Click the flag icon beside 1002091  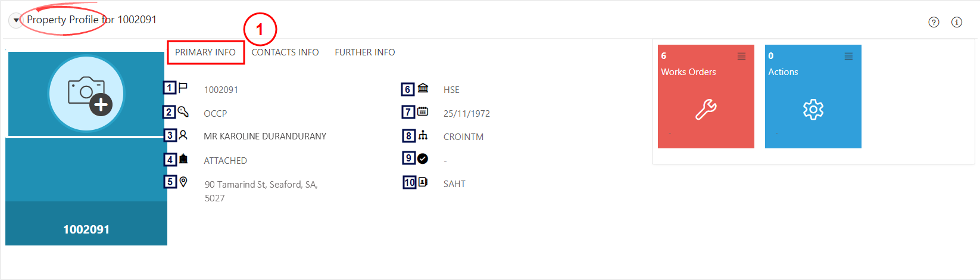coord(183,88)
